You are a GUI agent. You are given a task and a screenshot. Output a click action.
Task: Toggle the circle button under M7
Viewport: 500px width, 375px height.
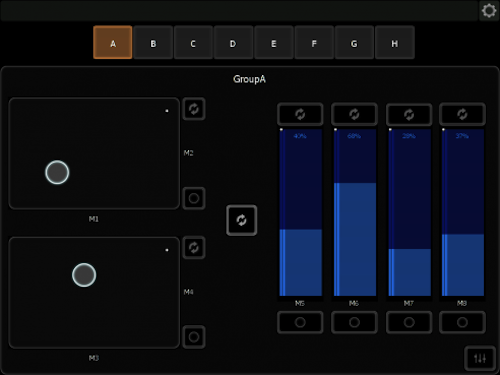pos(409,322)
